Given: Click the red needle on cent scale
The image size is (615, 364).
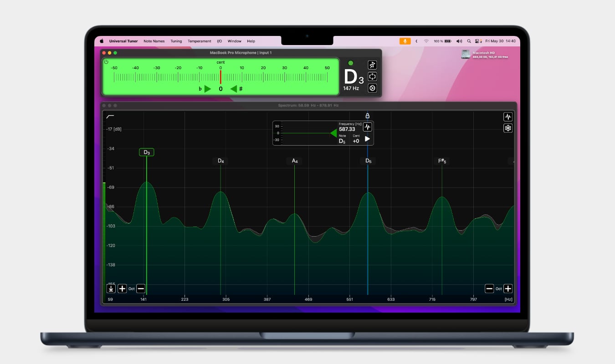Looking at the screenshot, I should [x=220, y=77].
